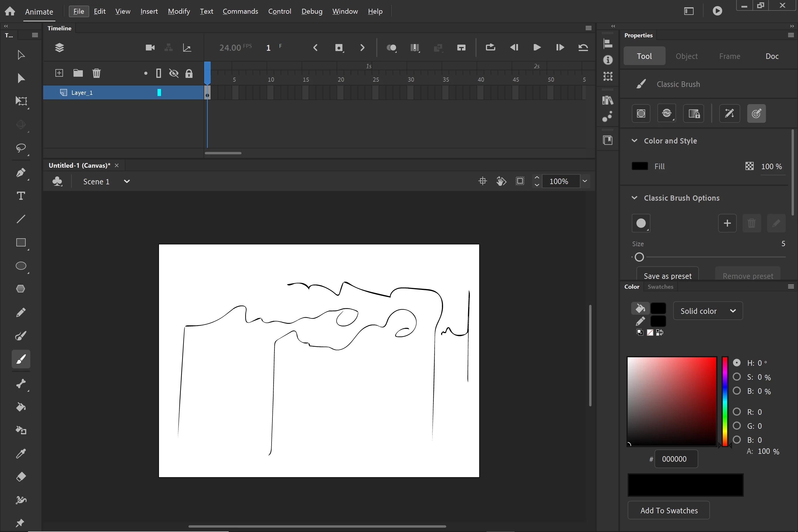The height and width of the screenshot is (532, 798).
Task: Open the Modify menu
Action: [x=179, y=11]
